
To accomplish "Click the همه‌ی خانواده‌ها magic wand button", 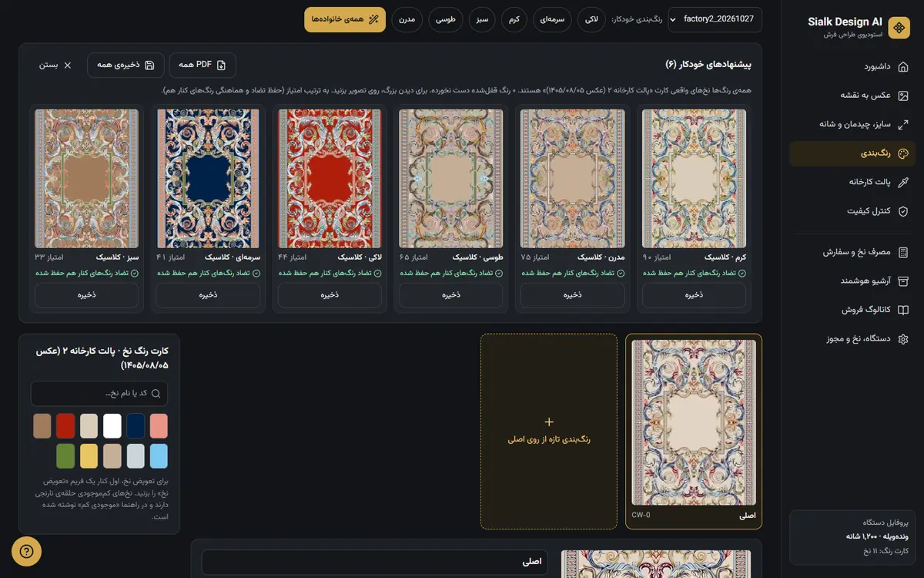I will [x=345, y=19].
